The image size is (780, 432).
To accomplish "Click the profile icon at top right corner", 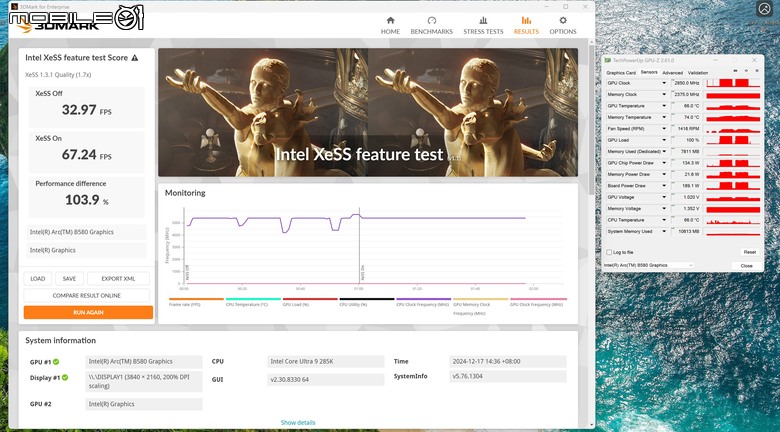I will pyautogui.click(x=764, y=8).
